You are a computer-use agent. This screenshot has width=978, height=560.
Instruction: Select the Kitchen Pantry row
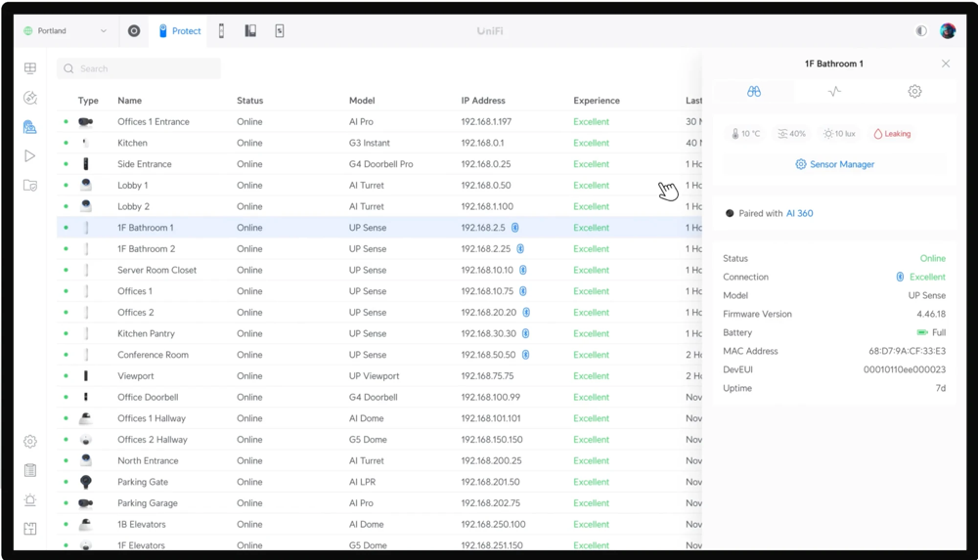(379, 333)
